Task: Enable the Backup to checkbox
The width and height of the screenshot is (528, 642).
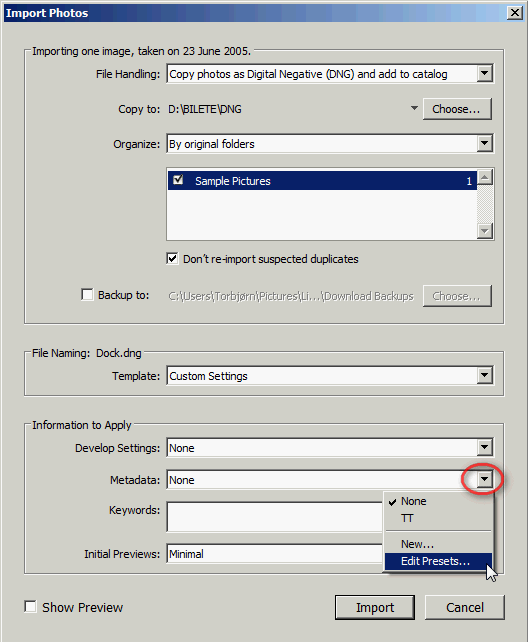Action: pyautogui.click(x=87, y=294)
